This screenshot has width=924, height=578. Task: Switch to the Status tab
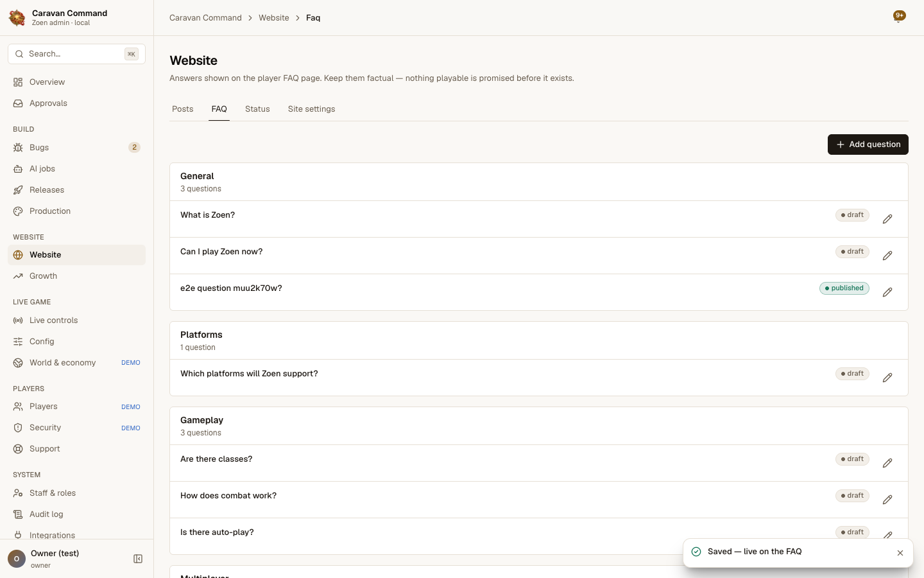(257, 109)
